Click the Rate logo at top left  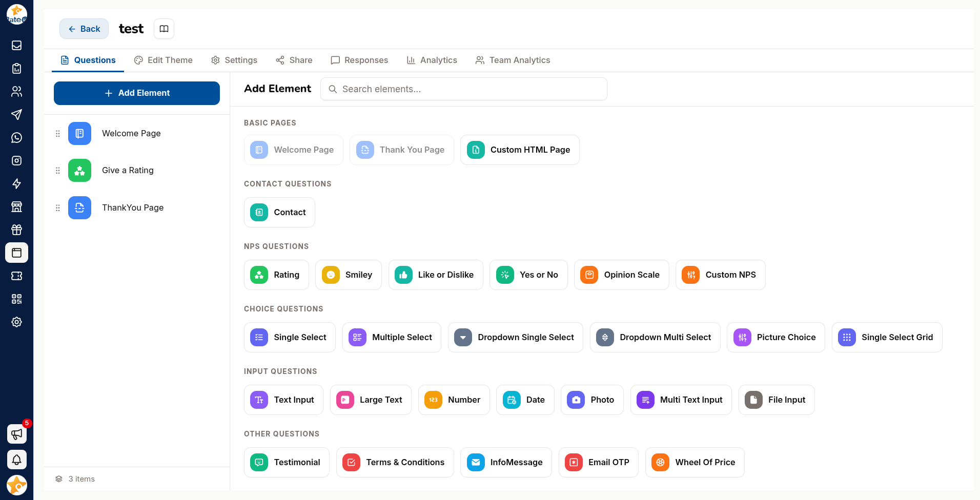pos(16,14)
